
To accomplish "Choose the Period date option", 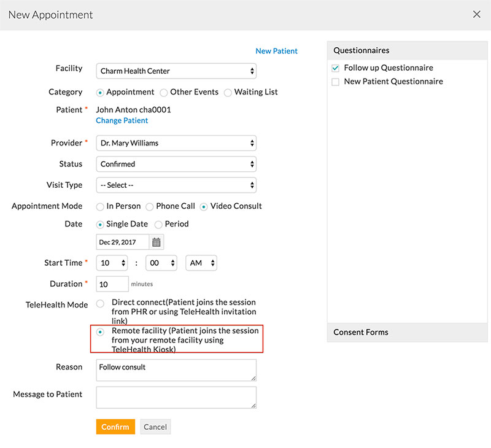I will 158,225.
